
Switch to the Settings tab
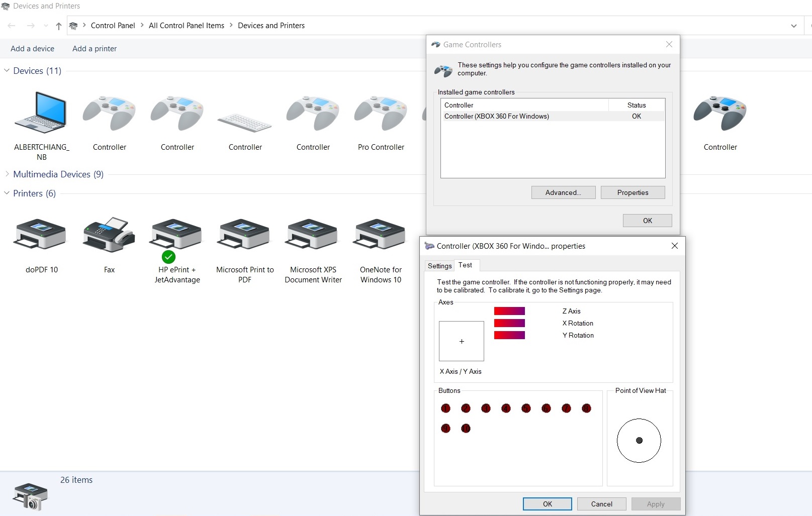[439, 266]
